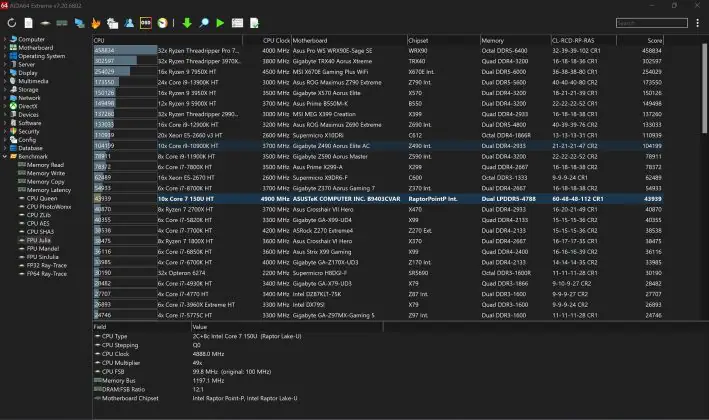The width and height of the screenshot is (709, 420).
Task: Open the gauge SensorPanel toolbar icon
Action: coord(162,23)
